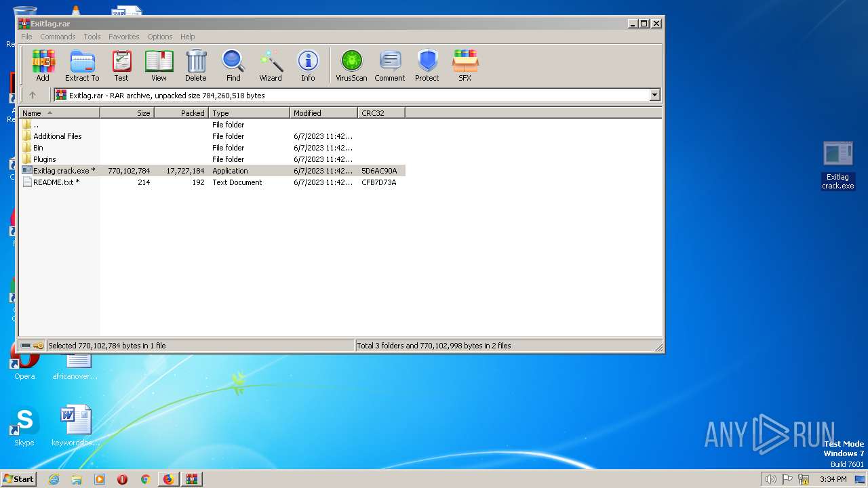Sort by Type column header
The height and width of the screenshot is (488, 868).
(x=250, y=113)
